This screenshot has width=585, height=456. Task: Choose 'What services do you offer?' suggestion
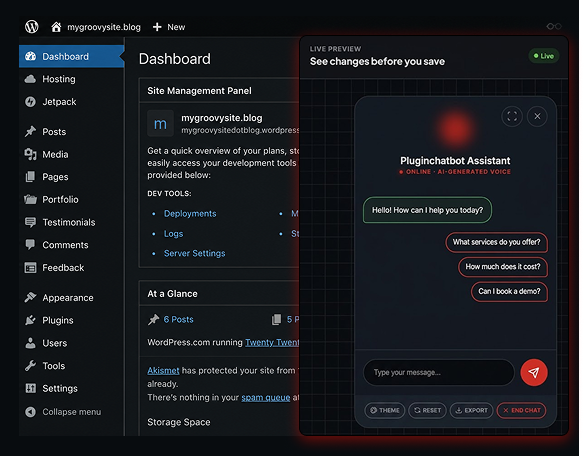point(496,242)
